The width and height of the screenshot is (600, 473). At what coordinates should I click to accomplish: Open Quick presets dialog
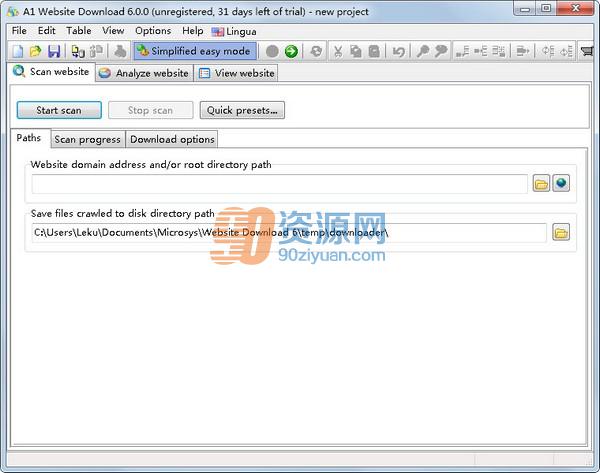click(242, 110)
